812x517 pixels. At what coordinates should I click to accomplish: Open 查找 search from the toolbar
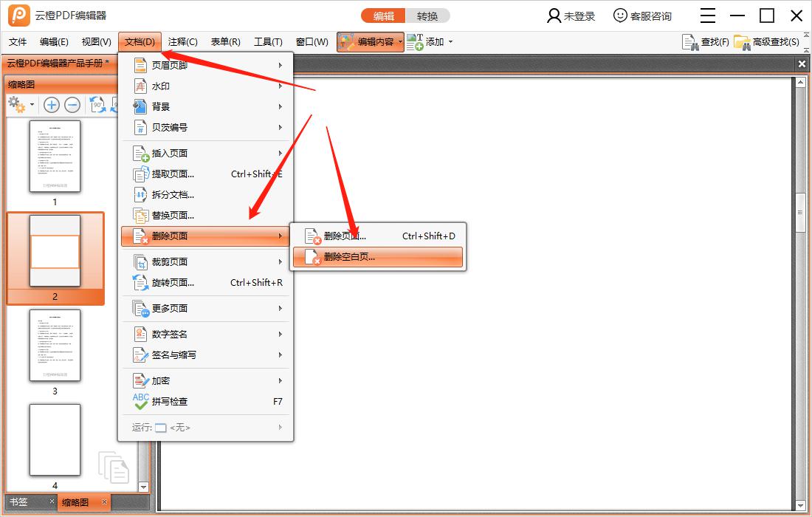705,43
